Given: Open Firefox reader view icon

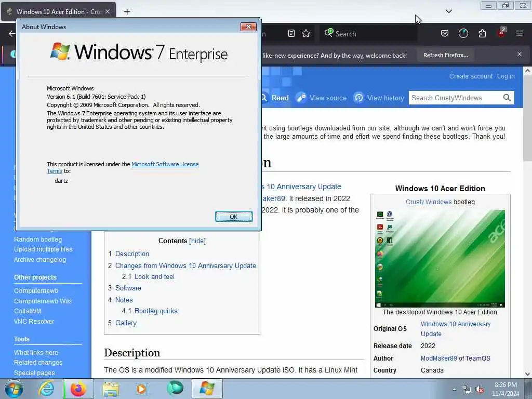Looking at the screenshot, I should tap(291, 33).
